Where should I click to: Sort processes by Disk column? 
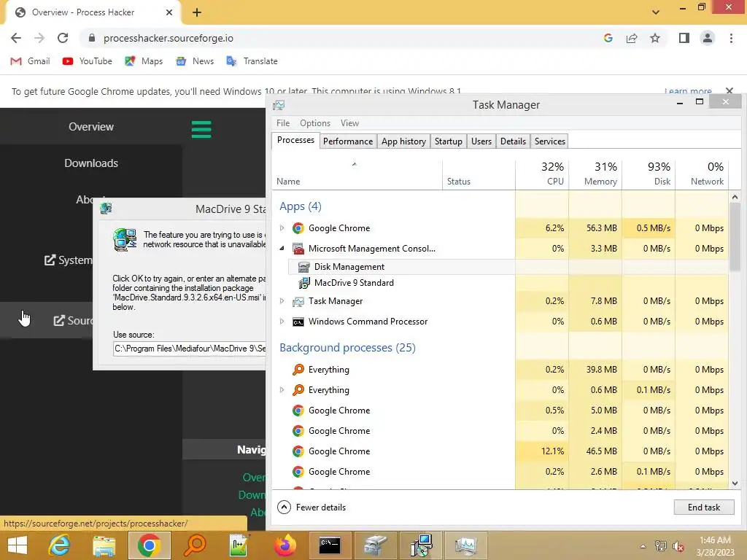(x=649, y=174)
